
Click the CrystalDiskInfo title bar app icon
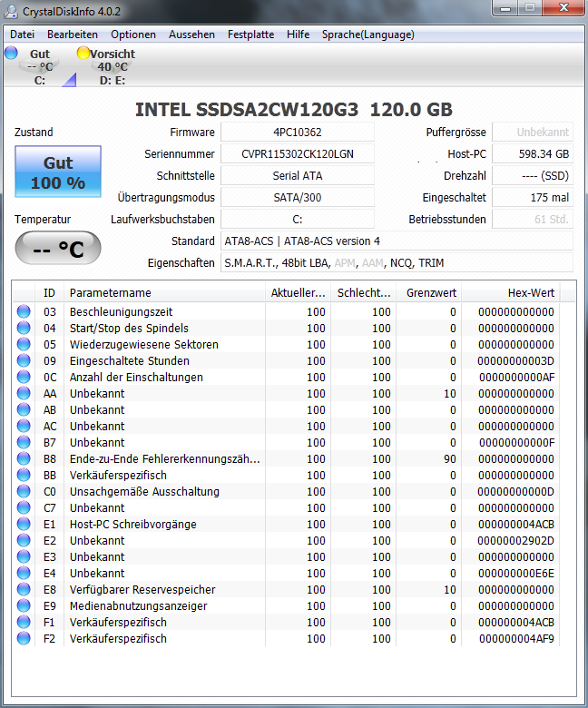(11, 11)
